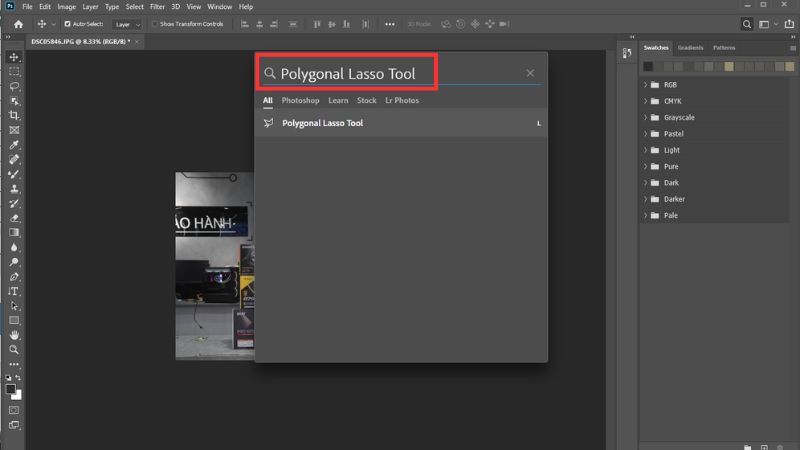Choose the Horizontal Type tool
This screenshot has width=800, height=450.
pos(14,291)
